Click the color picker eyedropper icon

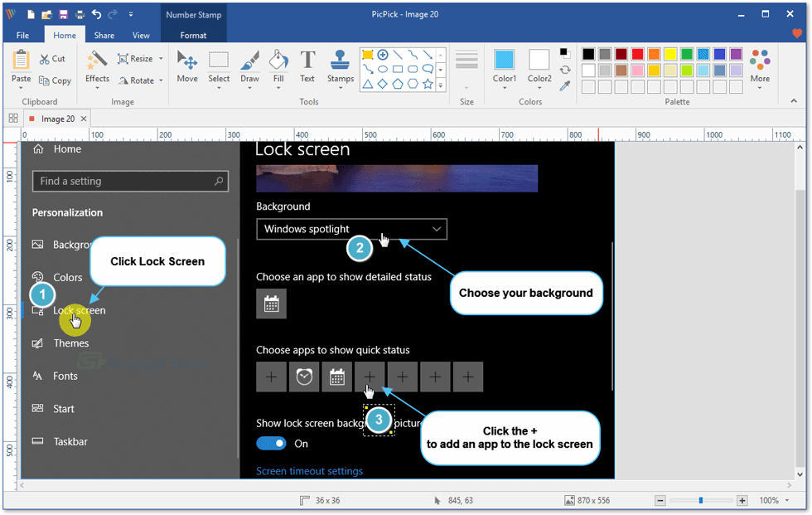click(x=565, y=85)
